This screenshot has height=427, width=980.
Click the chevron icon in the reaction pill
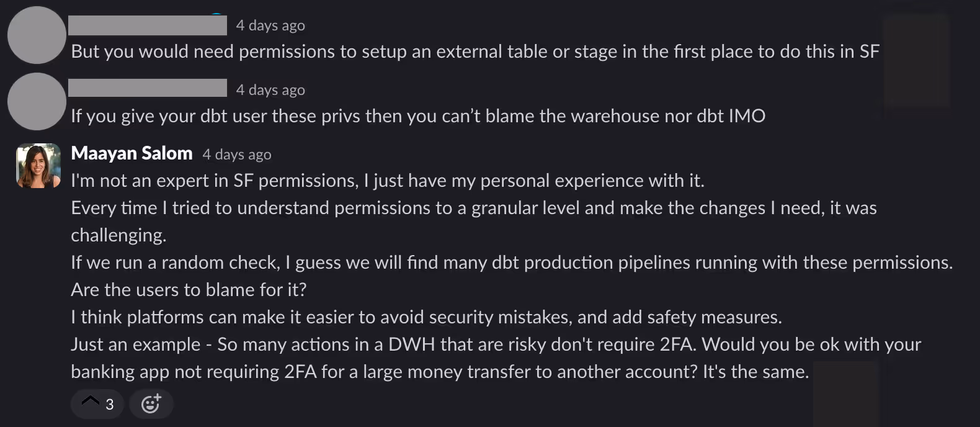(89, 402)
